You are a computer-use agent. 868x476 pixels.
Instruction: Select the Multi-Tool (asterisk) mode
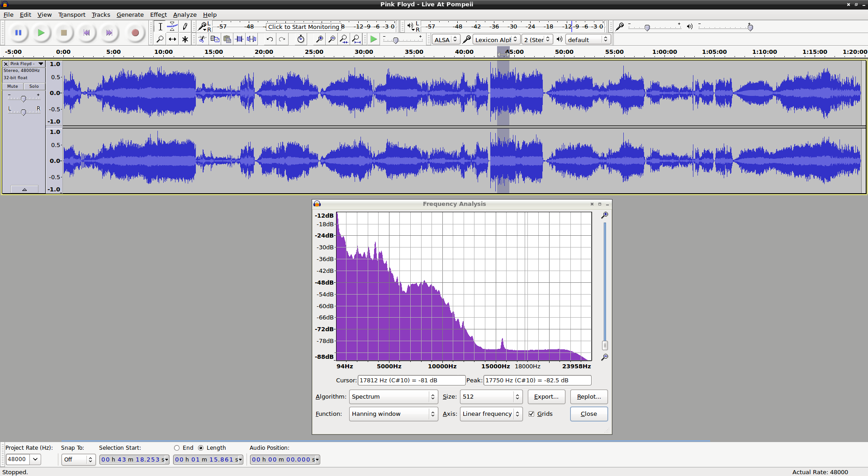point(185,39)
